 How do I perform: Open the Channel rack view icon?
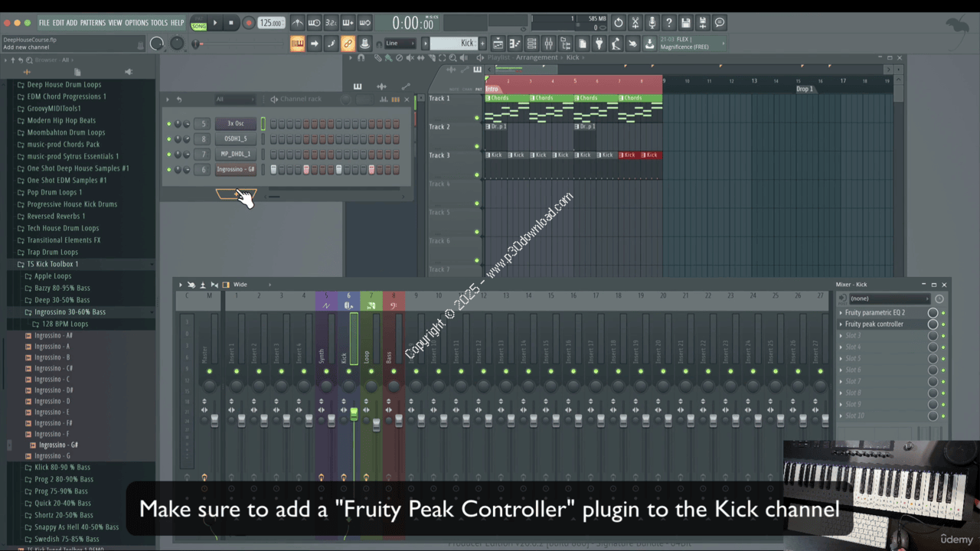coord(531,44)
